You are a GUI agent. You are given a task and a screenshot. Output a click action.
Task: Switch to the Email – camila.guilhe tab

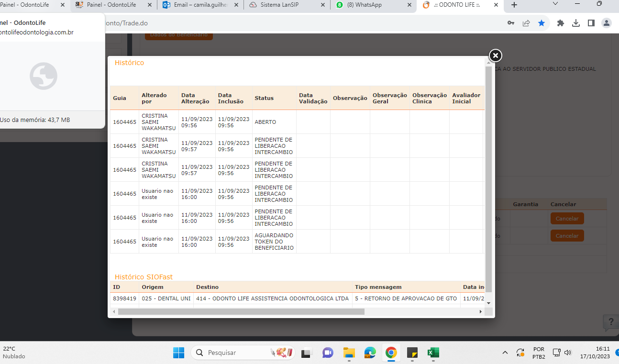[201, 5]
